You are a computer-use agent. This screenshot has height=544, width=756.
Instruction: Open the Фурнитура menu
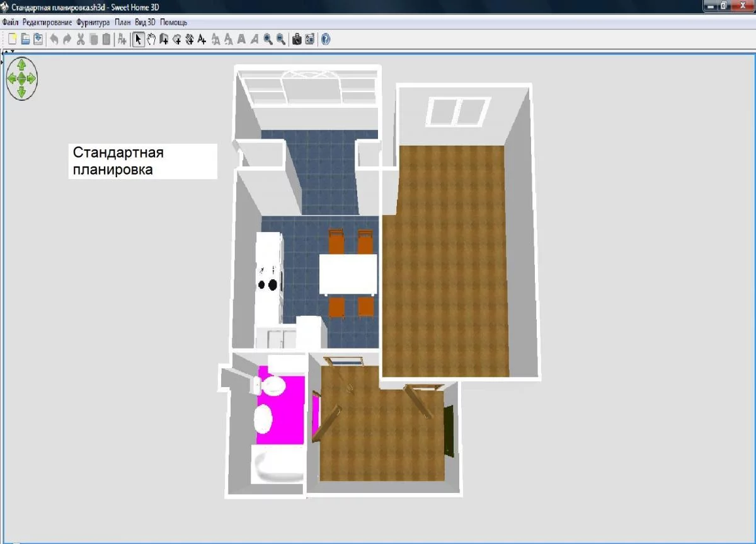coord(93,22)
